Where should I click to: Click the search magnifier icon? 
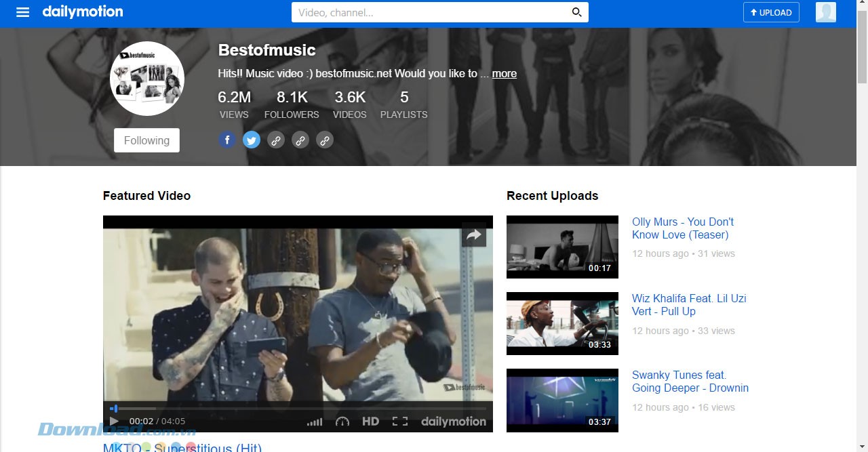[x=576, y=12]
